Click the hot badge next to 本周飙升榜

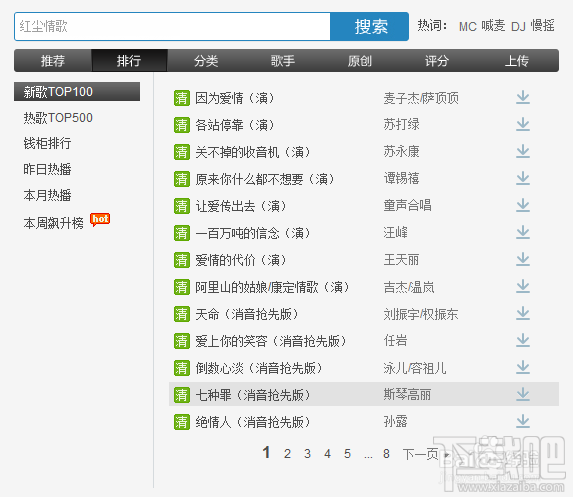coord(100,220)
